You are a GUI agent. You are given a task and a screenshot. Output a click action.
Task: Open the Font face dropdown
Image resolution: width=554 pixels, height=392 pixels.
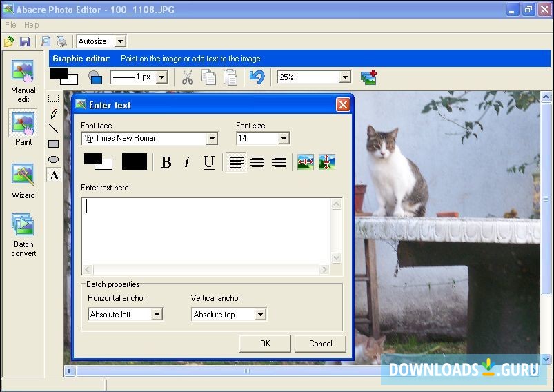(x=212, y=139)
